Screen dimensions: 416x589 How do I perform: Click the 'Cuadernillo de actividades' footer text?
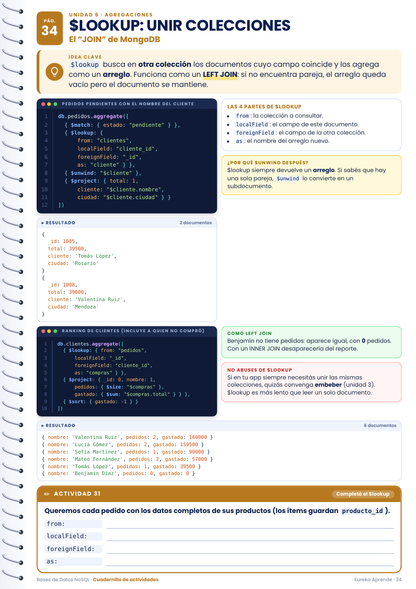(x=126, y=580)
